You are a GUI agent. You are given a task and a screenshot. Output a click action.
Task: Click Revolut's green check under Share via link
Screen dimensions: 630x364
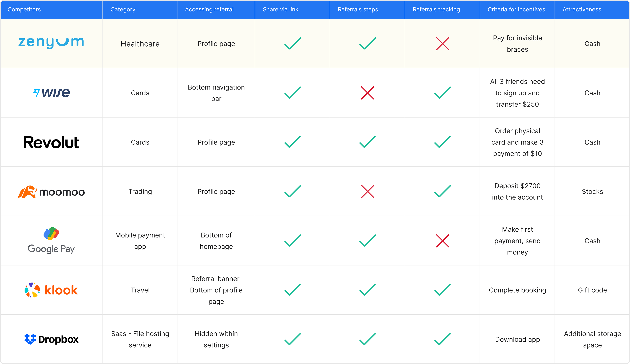pyautogui.click(x=293, y=142)
